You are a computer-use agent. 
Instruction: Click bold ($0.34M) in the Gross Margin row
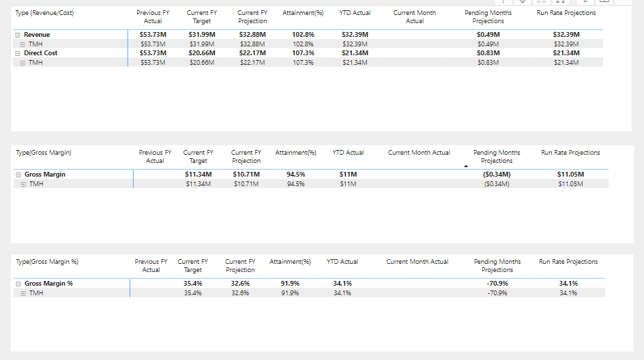coord(497,175)
